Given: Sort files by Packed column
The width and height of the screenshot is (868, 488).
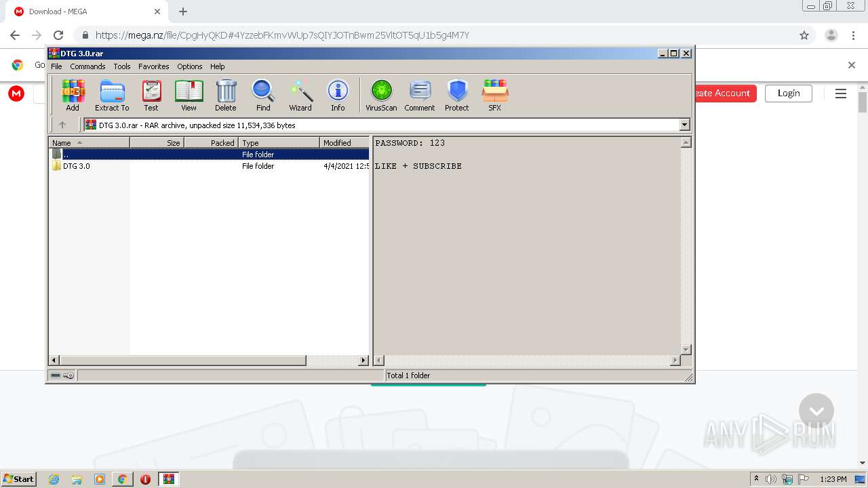Looking at the screenshot, I should coord(211,143).
